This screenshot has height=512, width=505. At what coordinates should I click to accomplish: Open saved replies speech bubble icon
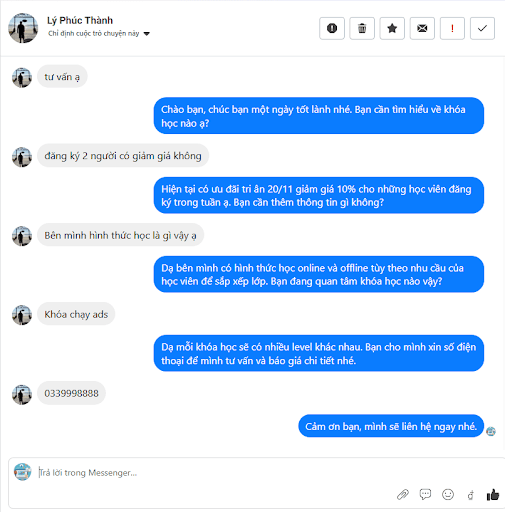(425, 494)
